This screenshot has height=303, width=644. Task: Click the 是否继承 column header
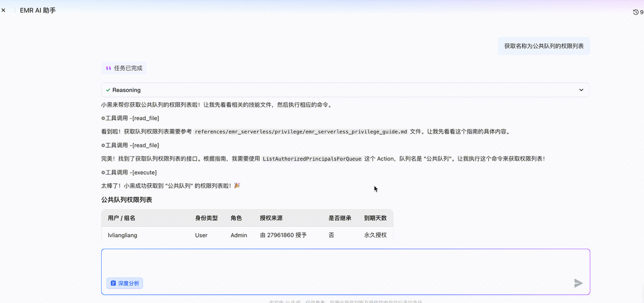(340, 218)
